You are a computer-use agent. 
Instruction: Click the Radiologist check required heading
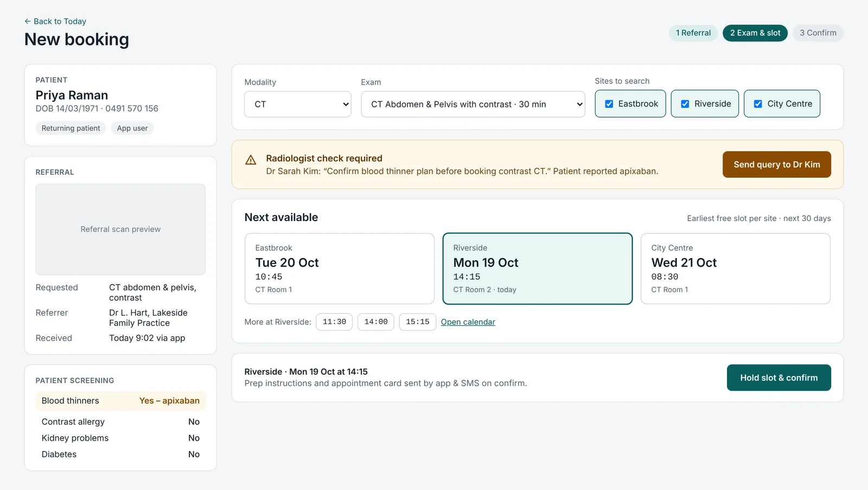pos(324,158)
